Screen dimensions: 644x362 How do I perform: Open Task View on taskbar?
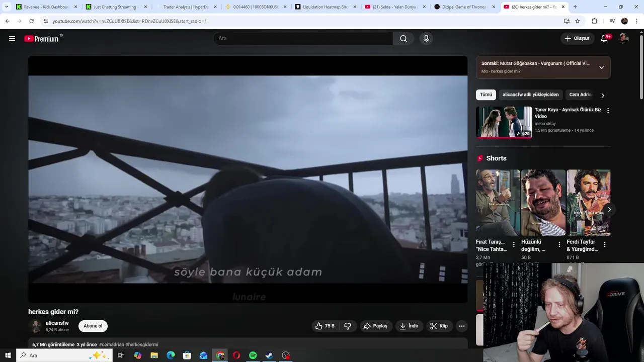(121, 355)
